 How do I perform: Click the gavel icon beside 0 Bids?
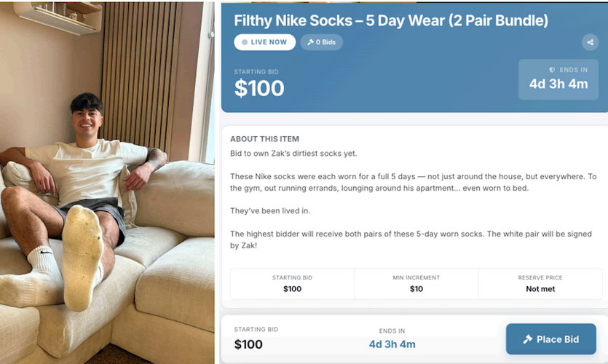(311, 42)
